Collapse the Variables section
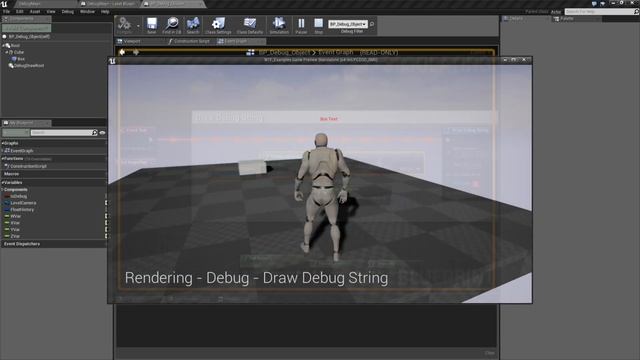Screen dimensions: 640x360 click(2, 182)
